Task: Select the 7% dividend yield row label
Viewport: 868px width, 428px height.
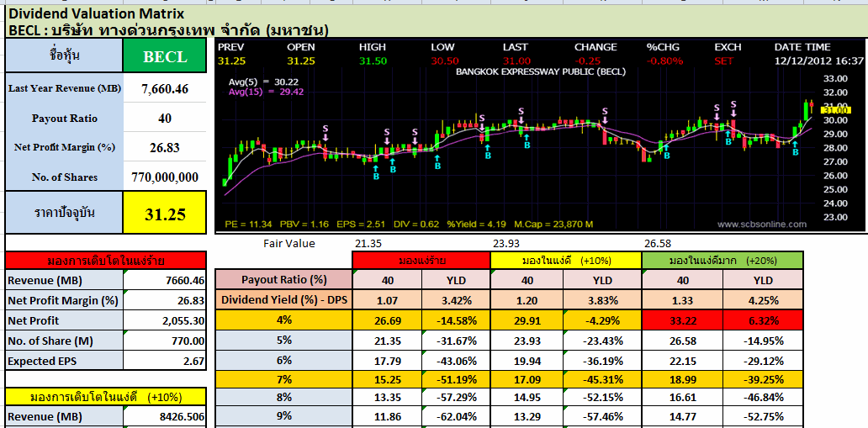Action: click(283, 380)
